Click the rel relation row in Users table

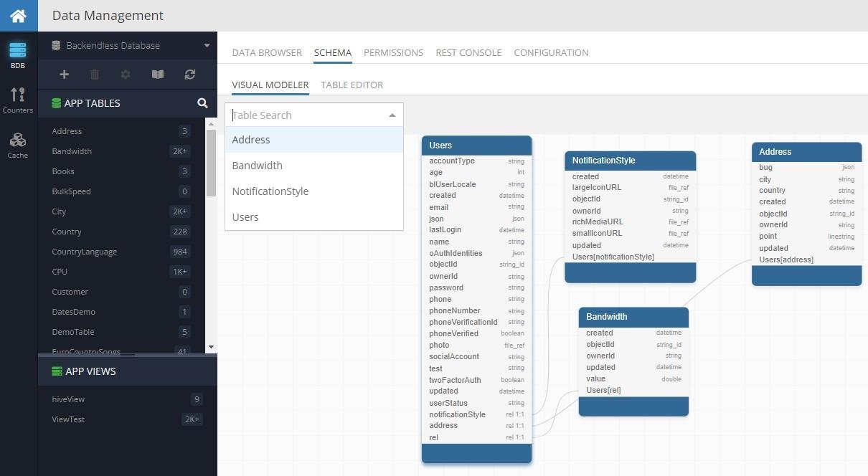[x=476, y=437]
